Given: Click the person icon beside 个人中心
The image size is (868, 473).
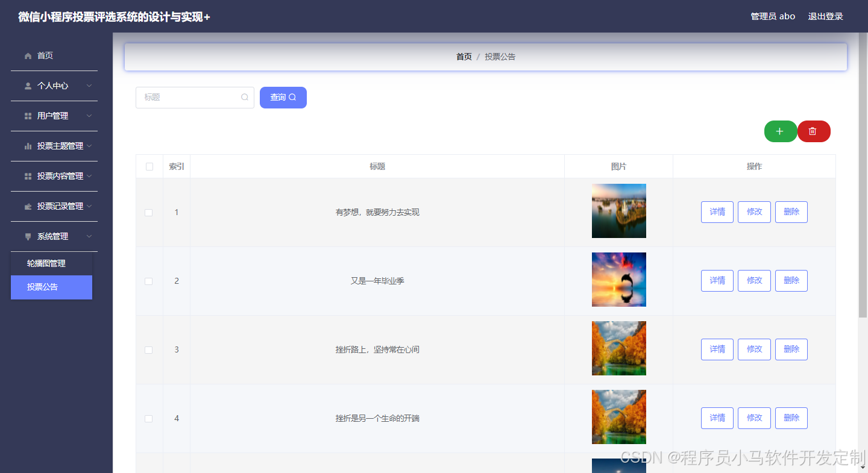Looking at the screenshot, I should point(28,86).
